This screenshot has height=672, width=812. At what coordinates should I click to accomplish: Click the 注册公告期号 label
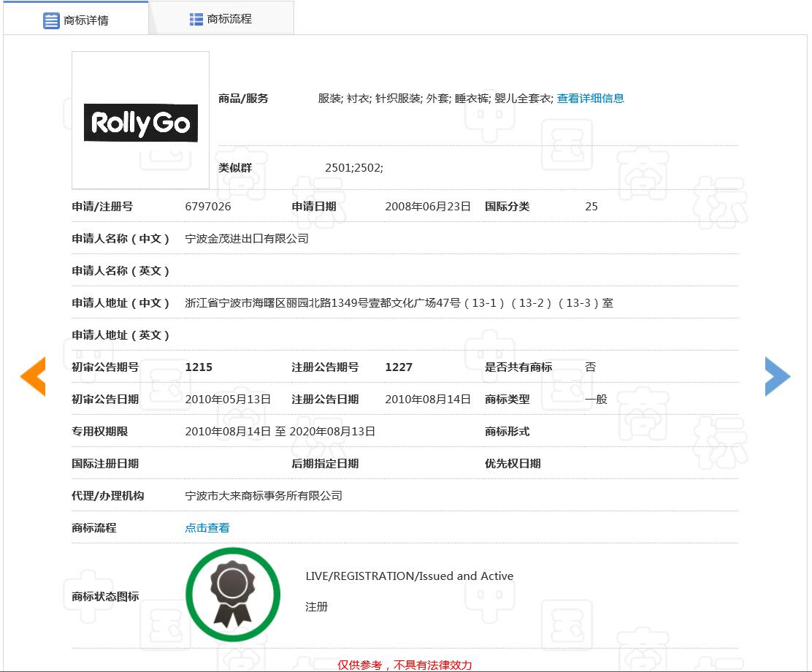[x=325, y=367]
